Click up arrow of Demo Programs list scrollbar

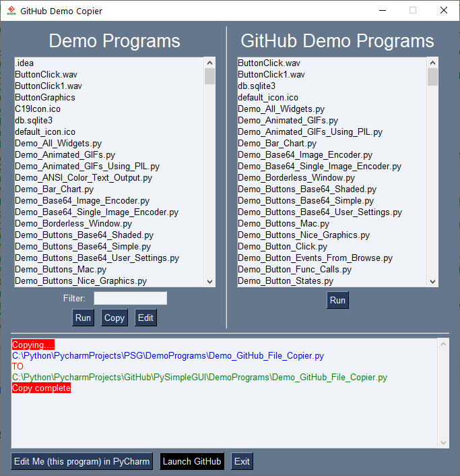click(209, 63)
